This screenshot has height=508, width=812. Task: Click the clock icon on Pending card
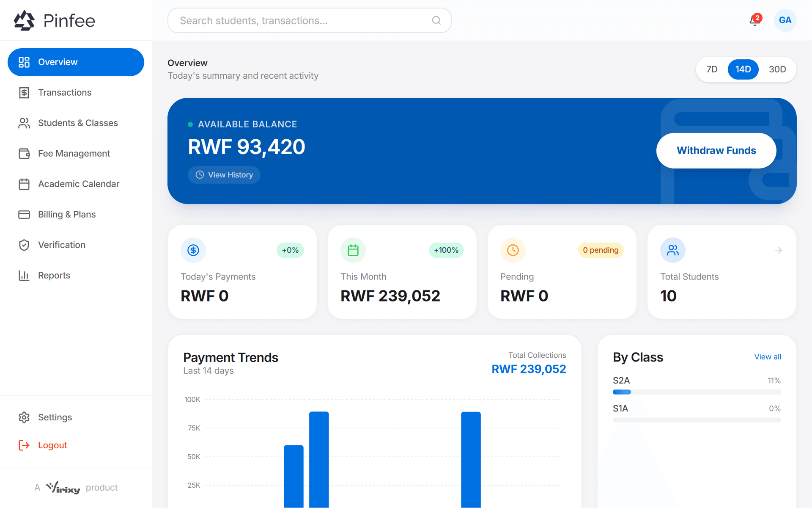click(x=513, y=250)
